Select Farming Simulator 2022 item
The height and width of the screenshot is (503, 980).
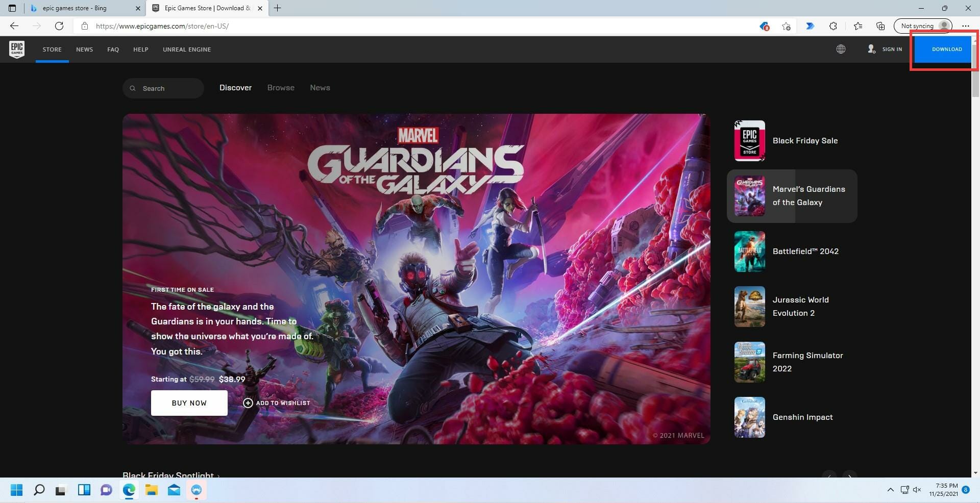pyautogui.click(x=792, y=362)
